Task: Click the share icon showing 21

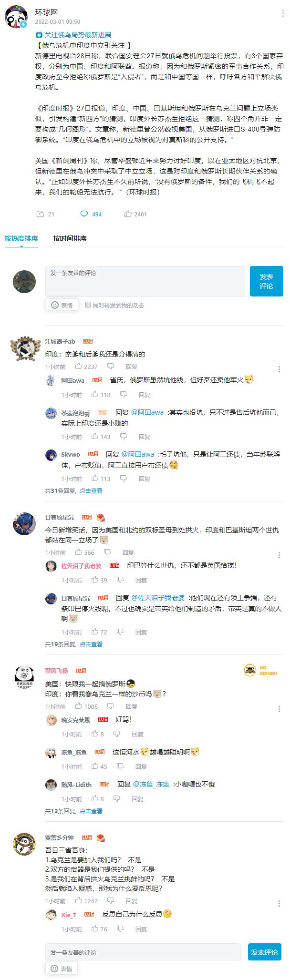Action: pos(40,214)
